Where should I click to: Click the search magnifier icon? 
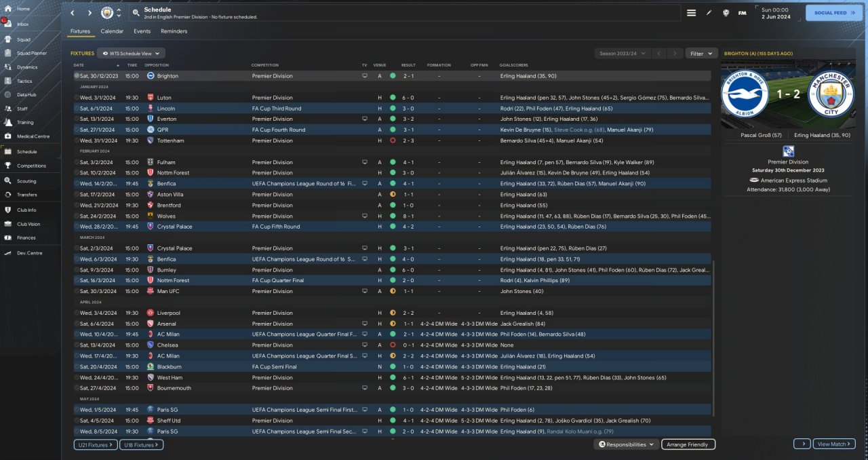[136, 13]
